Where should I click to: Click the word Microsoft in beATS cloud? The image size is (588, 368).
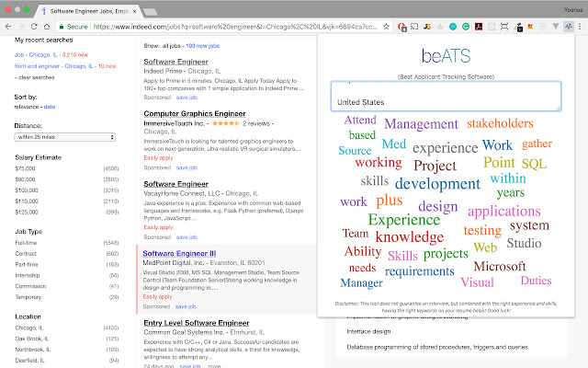click(x=500, y=266)
